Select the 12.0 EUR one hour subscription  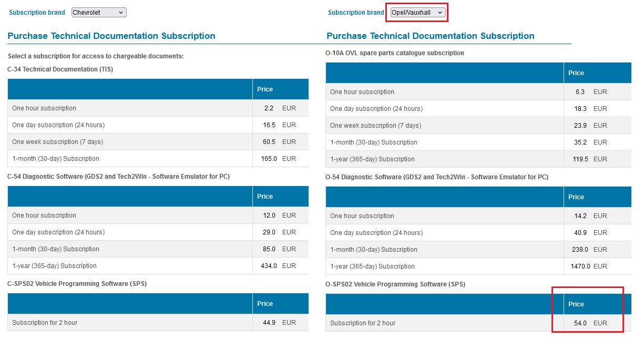tap(44, 215)
